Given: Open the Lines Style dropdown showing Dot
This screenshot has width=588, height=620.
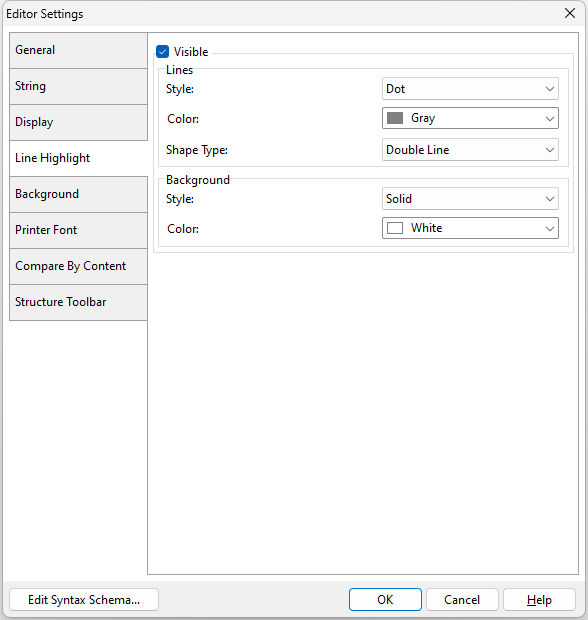Looking at the screenshot, I should (470, 89).
